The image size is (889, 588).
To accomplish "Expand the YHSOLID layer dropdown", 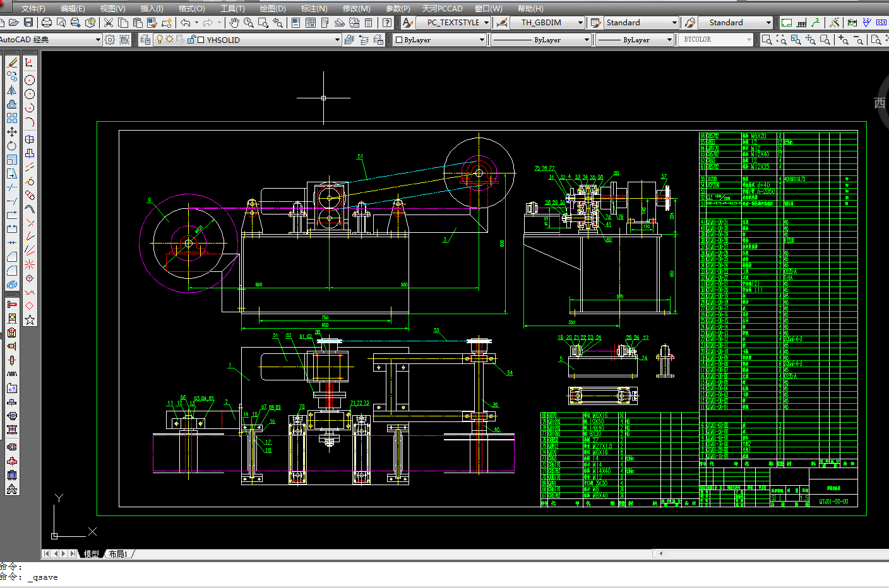I will pyautogui.click(x=337, y=40).
